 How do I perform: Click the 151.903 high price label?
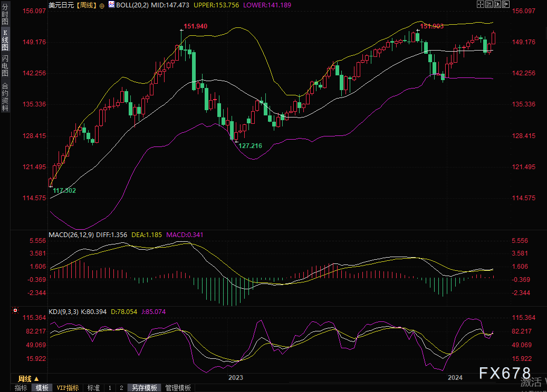point(432,26)
